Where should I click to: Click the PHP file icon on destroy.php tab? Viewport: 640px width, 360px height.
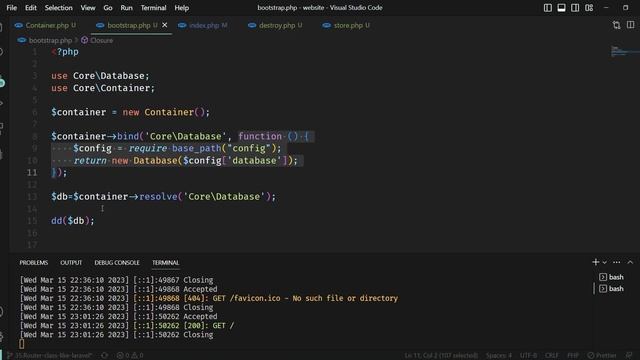click(x=252, y=25)
